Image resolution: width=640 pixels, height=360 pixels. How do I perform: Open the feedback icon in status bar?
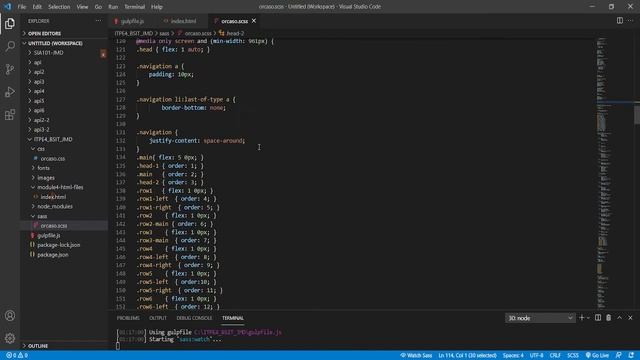click(619, 355)
